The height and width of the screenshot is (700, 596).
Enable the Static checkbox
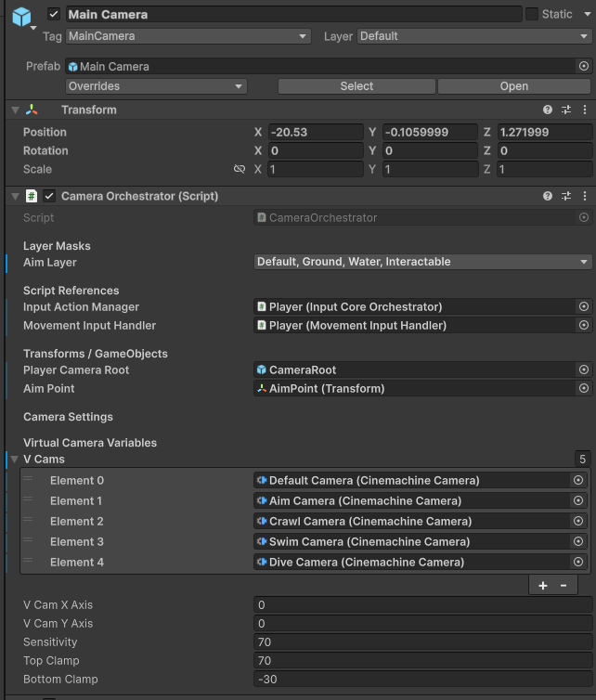[532, 15]
